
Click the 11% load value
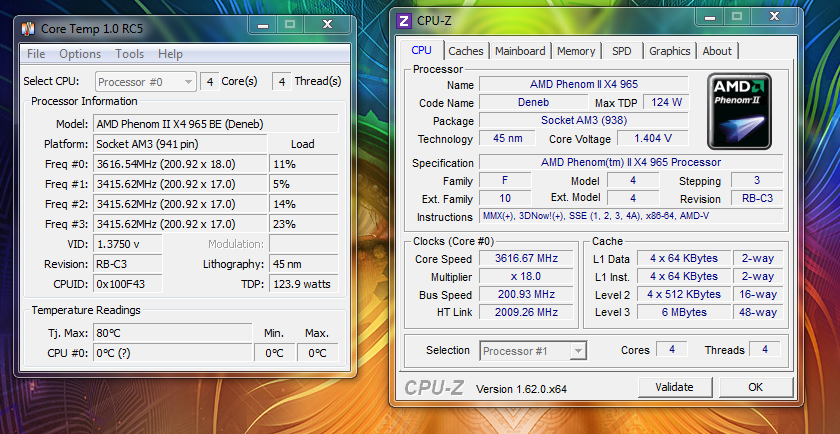304,163
